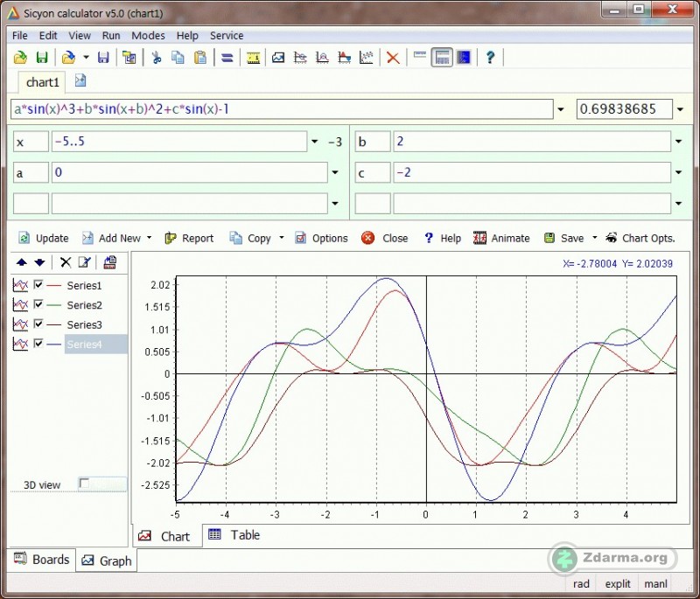Switch to the Boards tab
Viewport: 700px width, 599px height.
41,560
